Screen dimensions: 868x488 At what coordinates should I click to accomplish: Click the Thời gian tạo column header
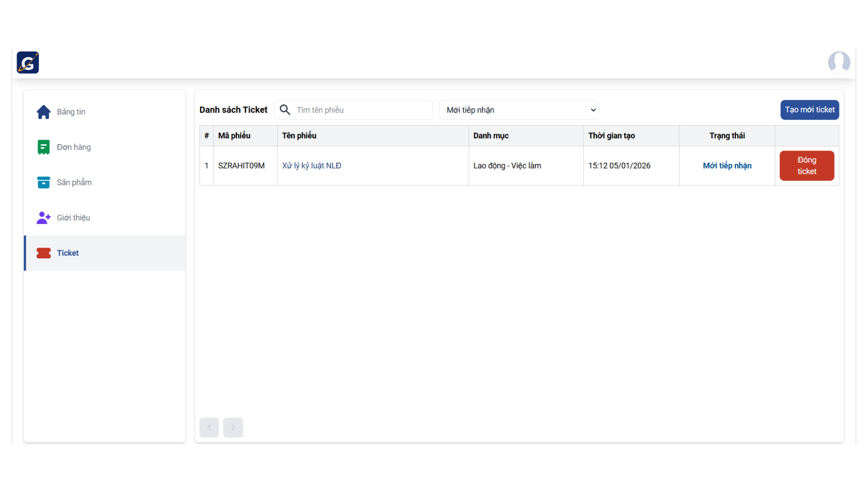point(611,136)
